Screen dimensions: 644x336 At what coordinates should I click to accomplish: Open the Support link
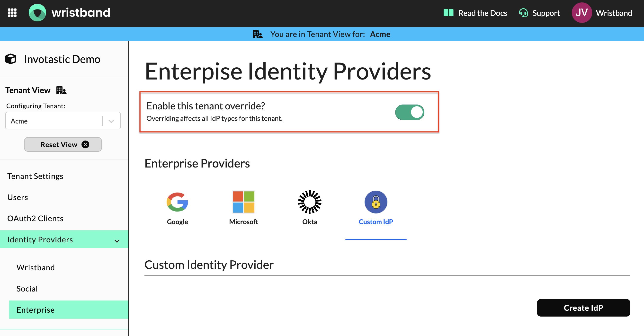[546, 13]
